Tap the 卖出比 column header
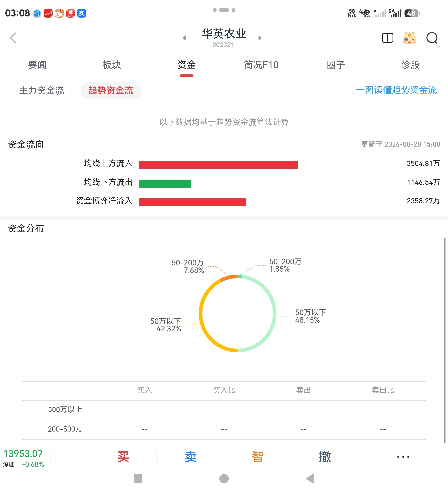This screenshot has width=448, height=488. [383, 390]
